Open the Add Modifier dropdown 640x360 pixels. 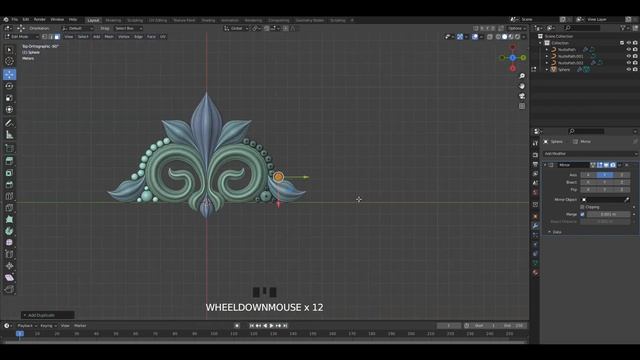point(590,153)
